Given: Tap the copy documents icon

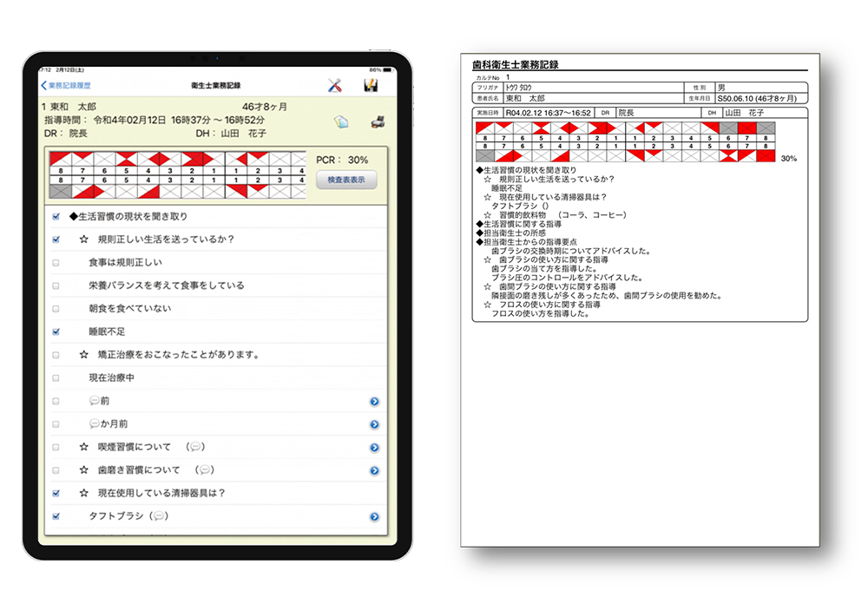Looking at the screenshot, I should point(341,122).
